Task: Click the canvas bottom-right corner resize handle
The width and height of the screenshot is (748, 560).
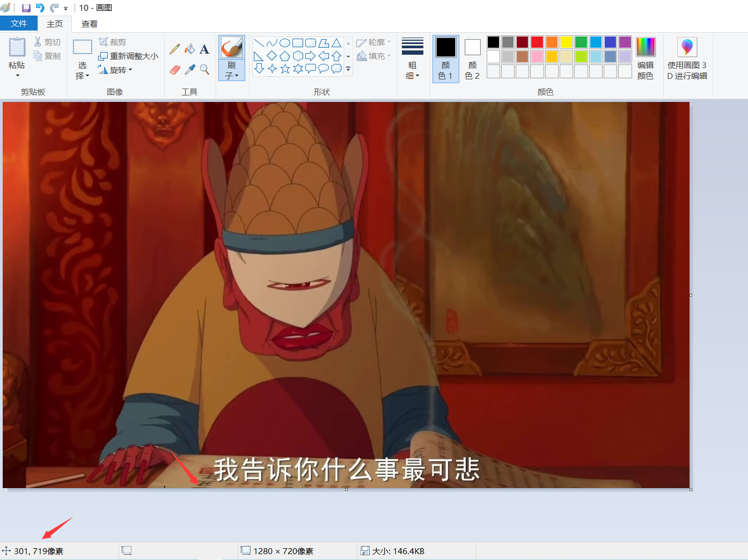Action: point(691,489)
